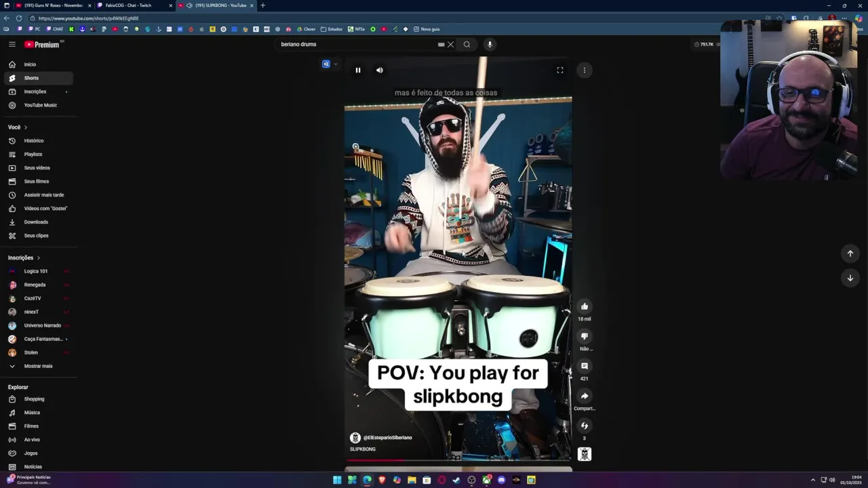The image size is (868, 488).
Task: Open Windows Start menu
Action: pyautogui.click(x=337, y=480)
